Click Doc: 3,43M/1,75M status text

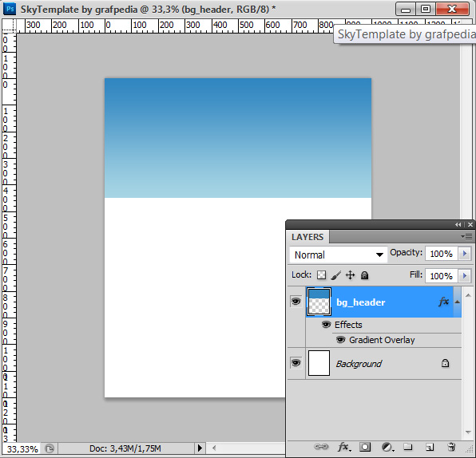coord(125,448)
